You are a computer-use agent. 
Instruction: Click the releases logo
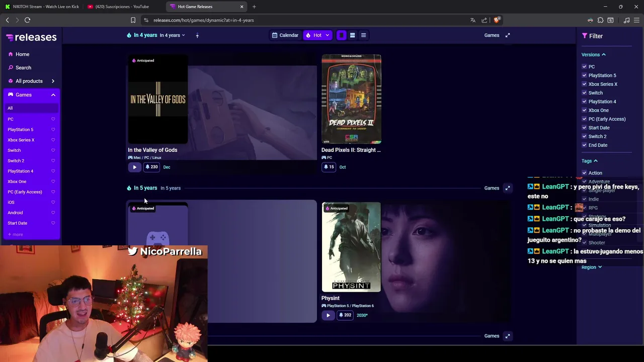(x=31, y=37)
